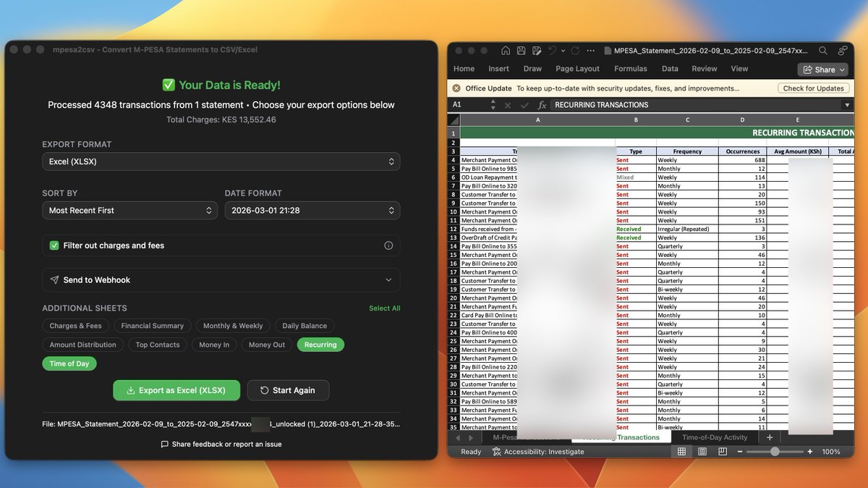
Task: Click the Save As pencil-disk icon in Excel
Action: point(537,51)
